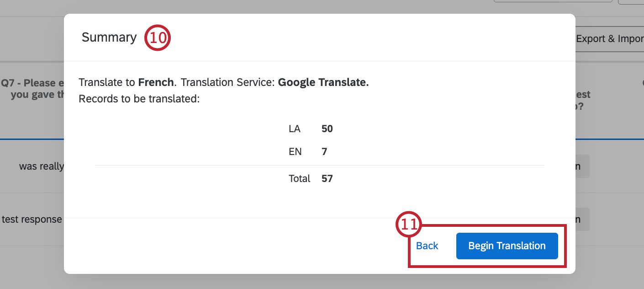Click the LA record count of 50
Image resolution: width=644 pixels, height=289 pixels.
pyautogui.click(x=327, y=128)
